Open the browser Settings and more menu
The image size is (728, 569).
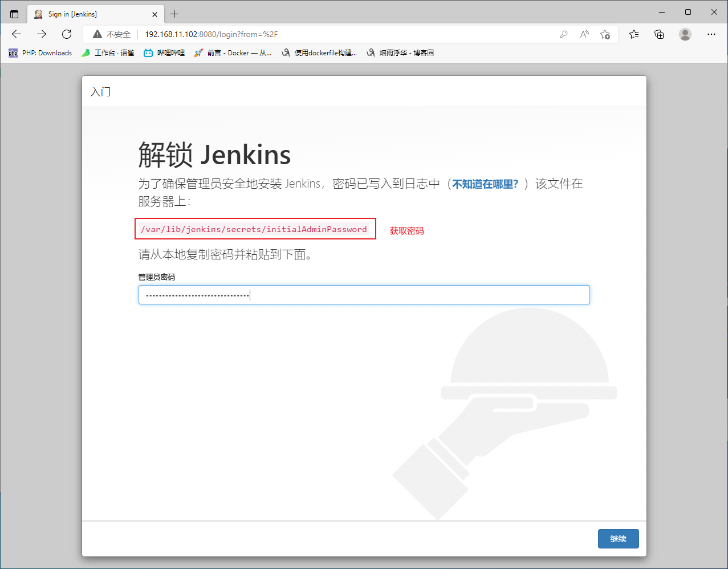711,34
